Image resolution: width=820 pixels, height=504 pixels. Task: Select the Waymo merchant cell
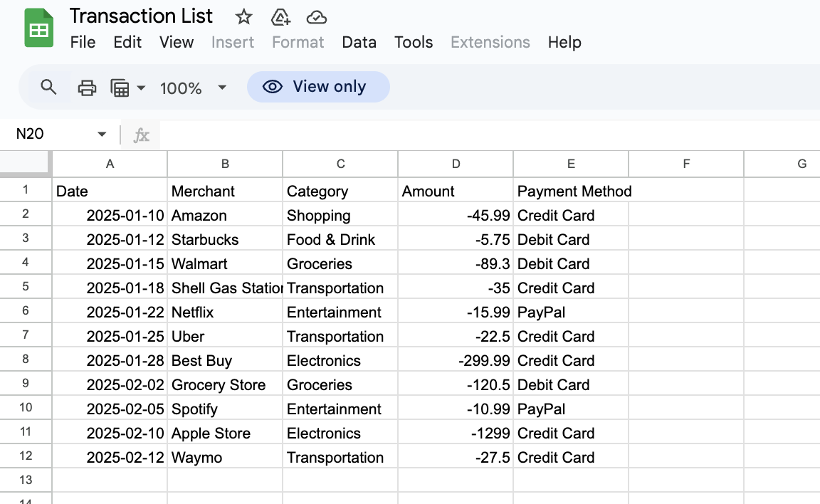coord(225,456)
